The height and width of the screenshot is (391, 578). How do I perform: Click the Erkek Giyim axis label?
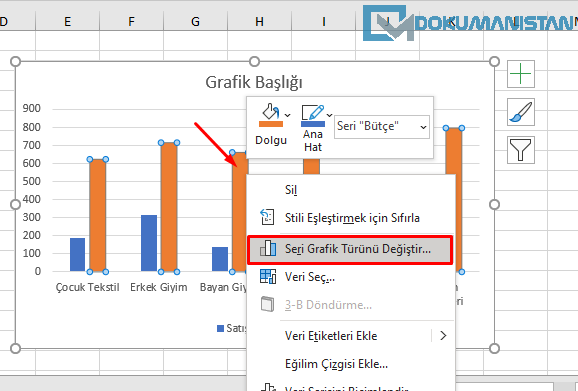pyautogui.click(x=159, y=287)
